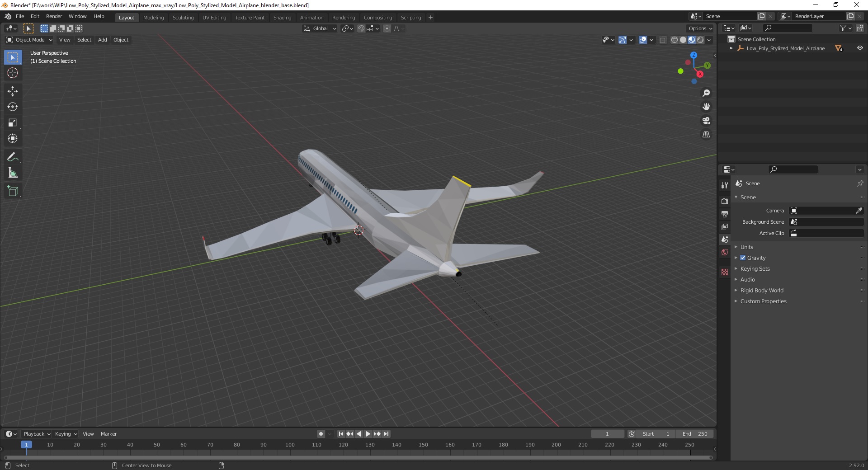Pin the Scene properties panel

[860, 183]
